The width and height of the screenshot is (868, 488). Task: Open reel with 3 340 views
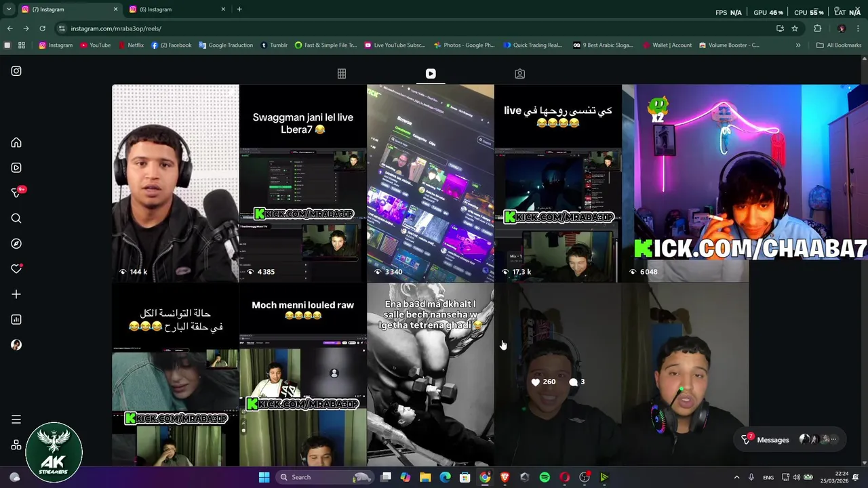(431, 183)
